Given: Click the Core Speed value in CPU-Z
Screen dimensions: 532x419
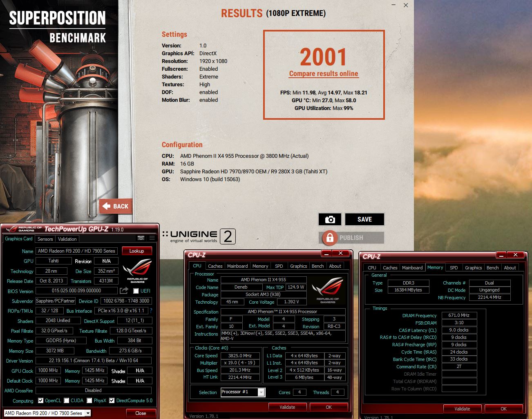Looking at the screenshot, I should point(240,356).
